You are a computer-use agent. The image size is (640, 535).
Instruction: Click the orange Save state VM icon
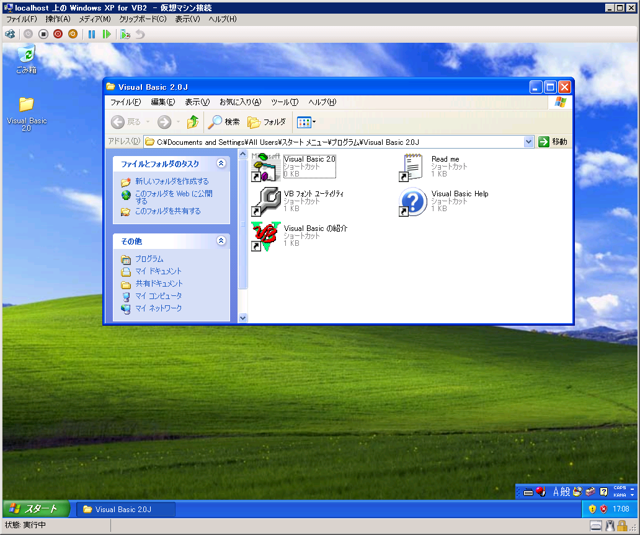pos(73,34)
